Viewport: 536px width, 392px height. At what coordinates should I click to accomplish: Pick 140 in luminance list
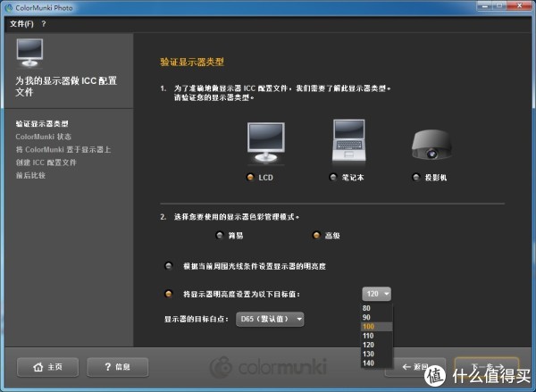pyautogui.click(x=376, y=363)
